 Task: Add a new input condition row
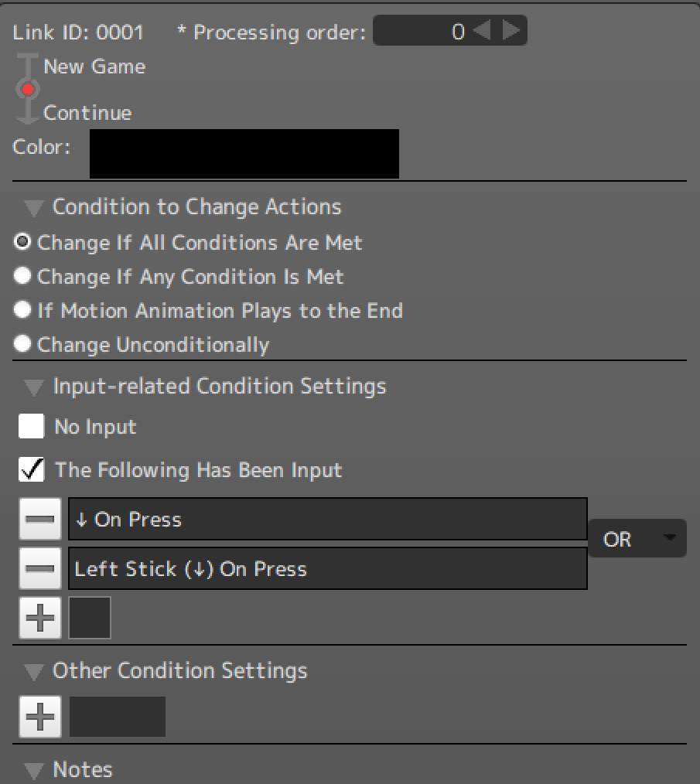[x=39, y=618]
